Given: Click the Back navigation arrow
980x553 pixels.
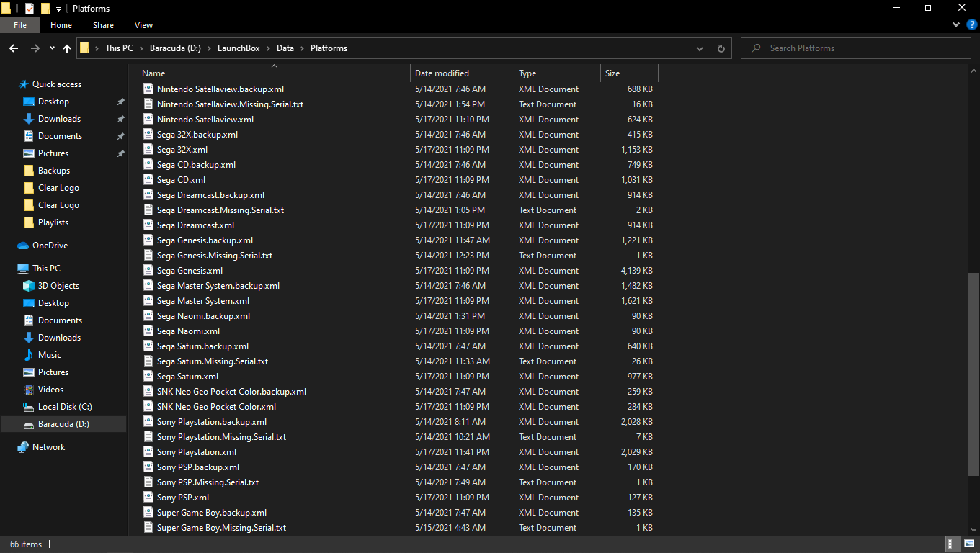Looking at the screenshot, I should tap(14, 48).
